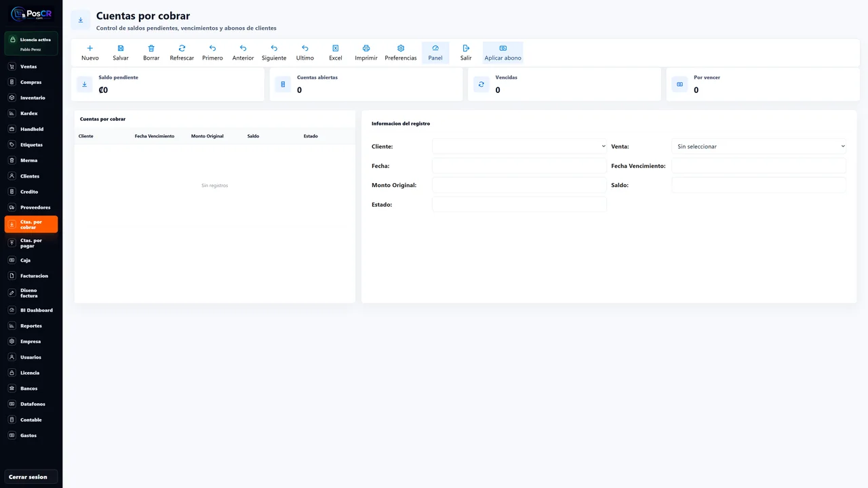
Task: Click the Fecha Vencimiento column header
Action: click(x=155, y=136)
